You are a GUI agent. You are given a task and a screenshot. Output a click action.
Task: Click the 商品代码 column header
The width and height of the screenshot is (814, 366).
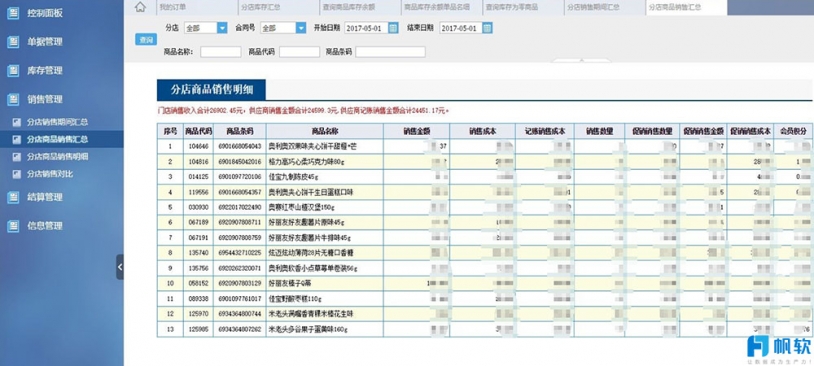198,132
